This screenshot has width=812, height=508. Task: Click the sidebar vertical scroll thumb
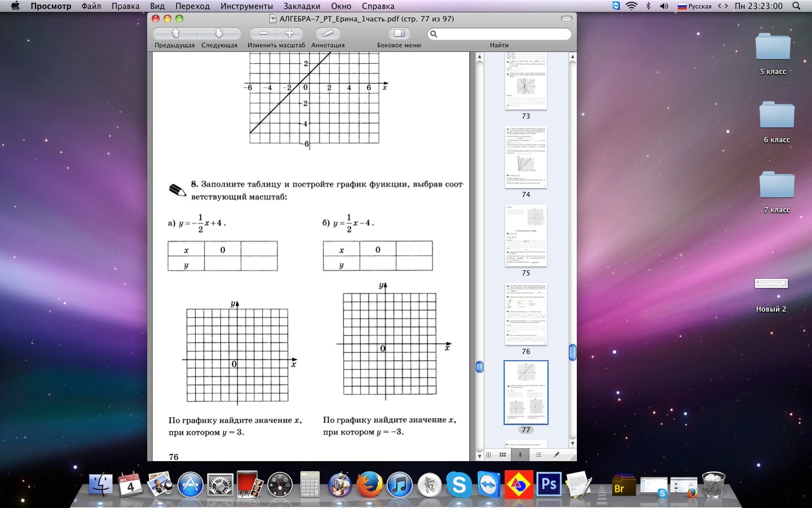572,352
